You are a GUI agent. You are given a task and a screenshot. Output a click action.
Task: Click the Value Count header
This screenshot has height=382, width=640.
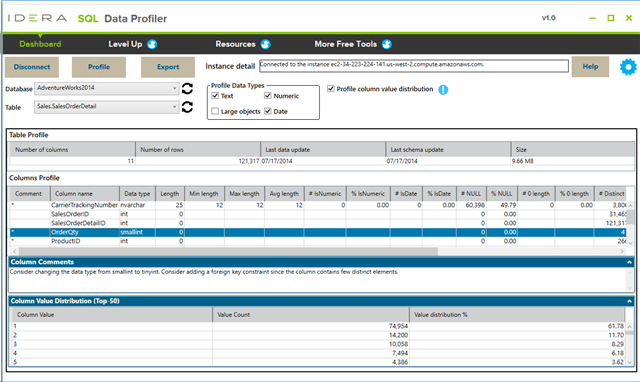(311, 315)
